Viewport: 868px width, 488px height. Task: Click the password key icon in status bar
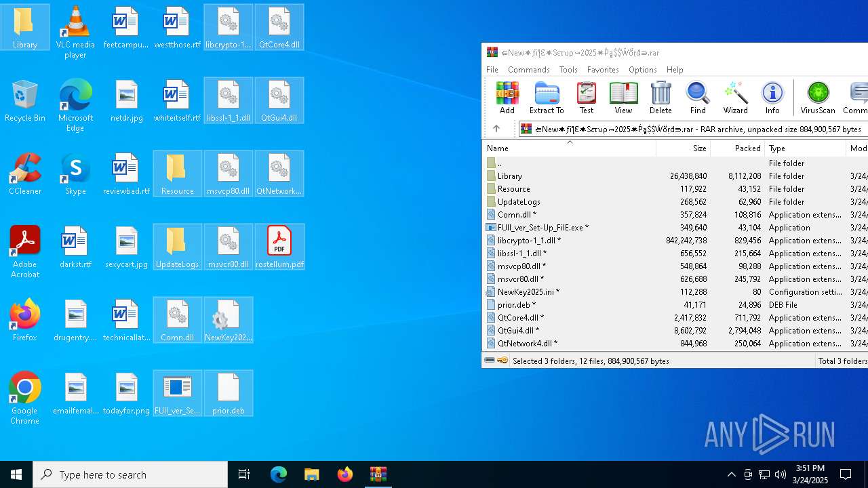[502, 361]
